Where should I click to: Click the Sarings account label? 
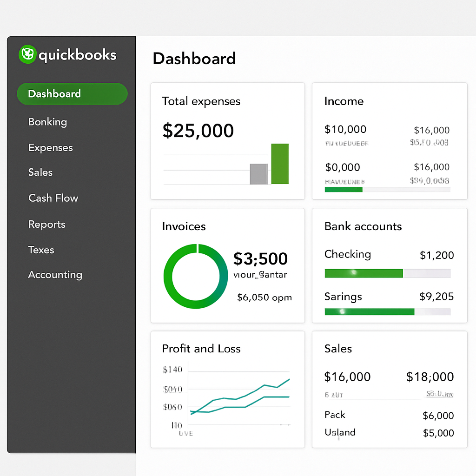[x=344, y=297]
